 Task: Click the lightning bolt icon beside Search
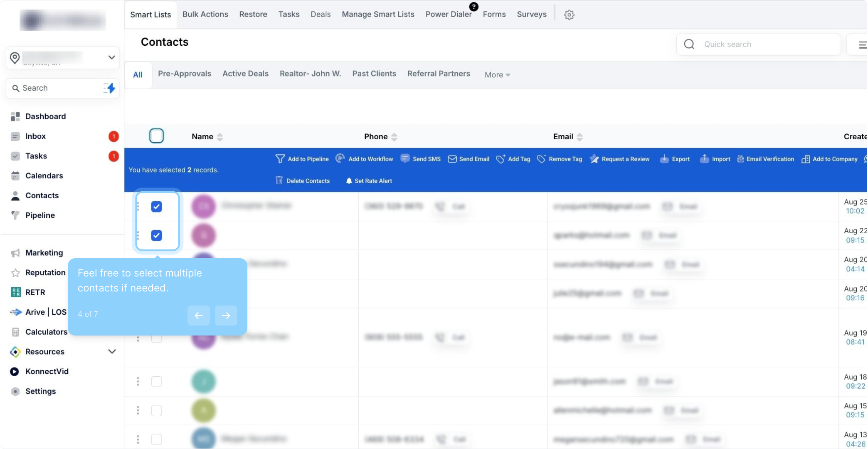point(110,88)
